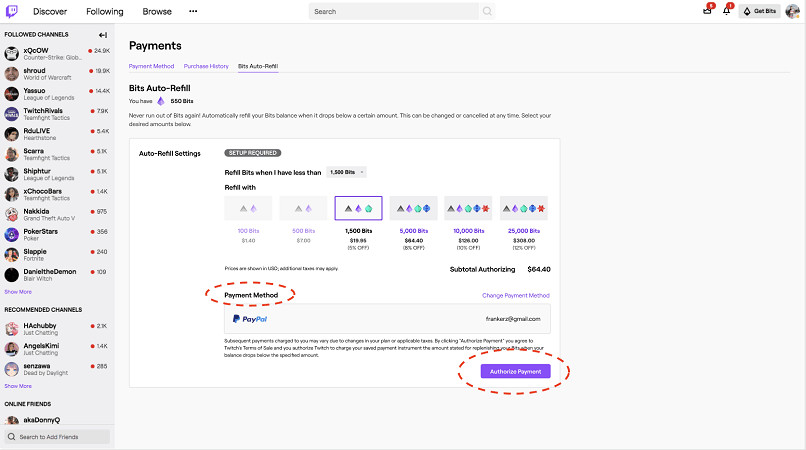Select the 1,500 Bits refill option
Image resolution: width=806 pixels, height=450 pixels.
click(358, 208)
